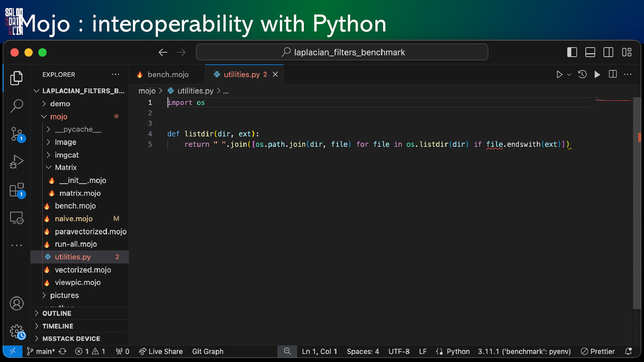Viewport: 644px width, 362px height.
Task: Open remote window button in status bar
Action: tap(13, 351)
